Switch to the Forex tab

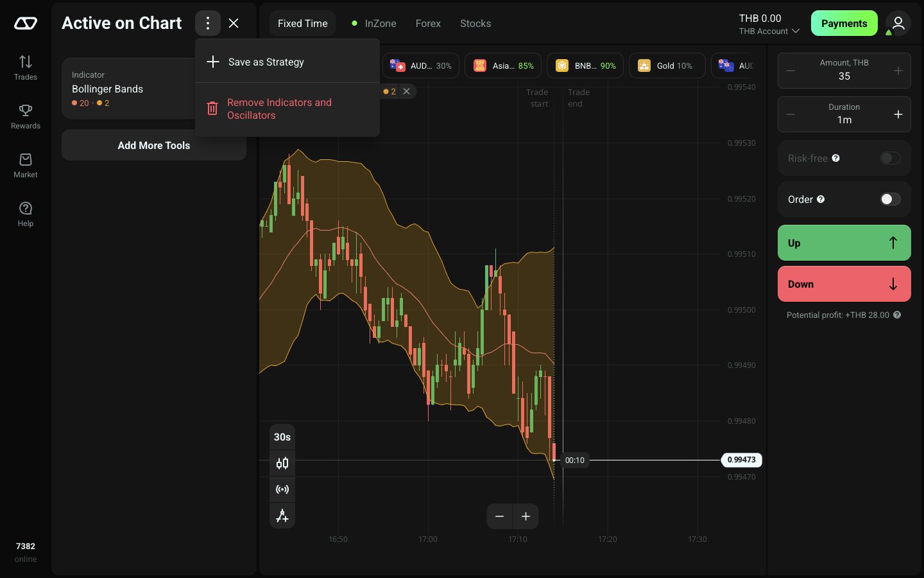428,23
